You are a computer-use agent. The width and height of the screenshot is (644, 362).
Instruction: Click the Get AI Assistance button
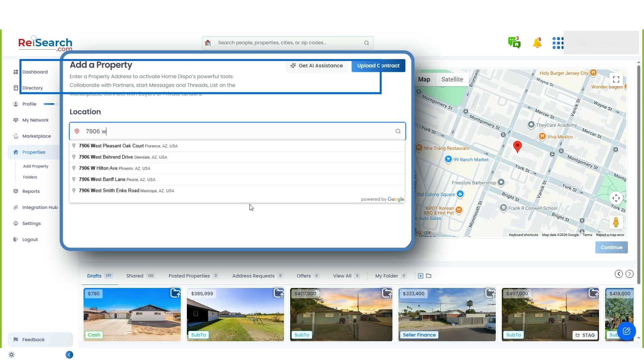tap(317, 66)
